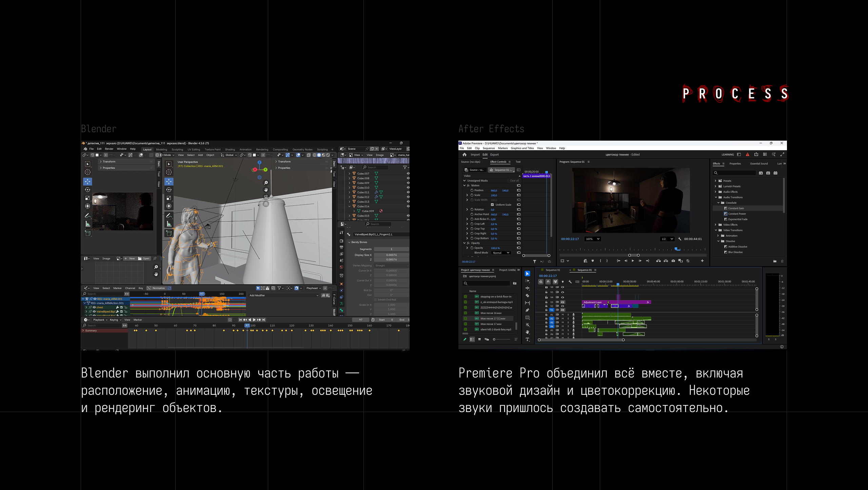The image size is (868, 490).
Task: Click Export Frame camera icon in Program monitor
Action: pyautogui.click(x=673, y=261)
